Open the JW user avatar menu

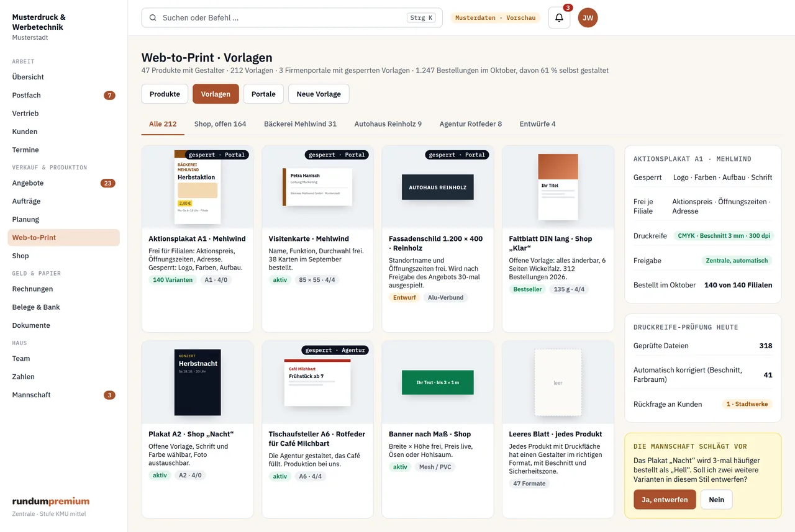[588, 18]
